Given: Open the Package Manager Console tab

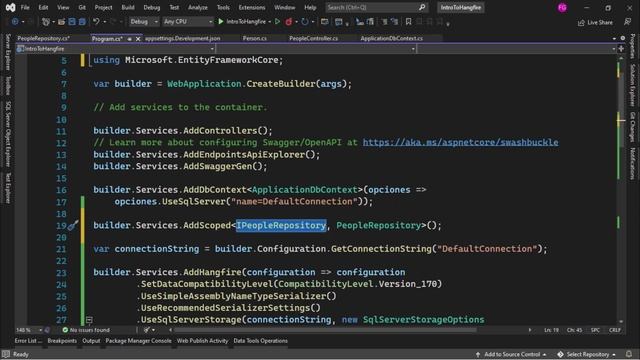Looking at the screenshot, I should coord(138,341).
